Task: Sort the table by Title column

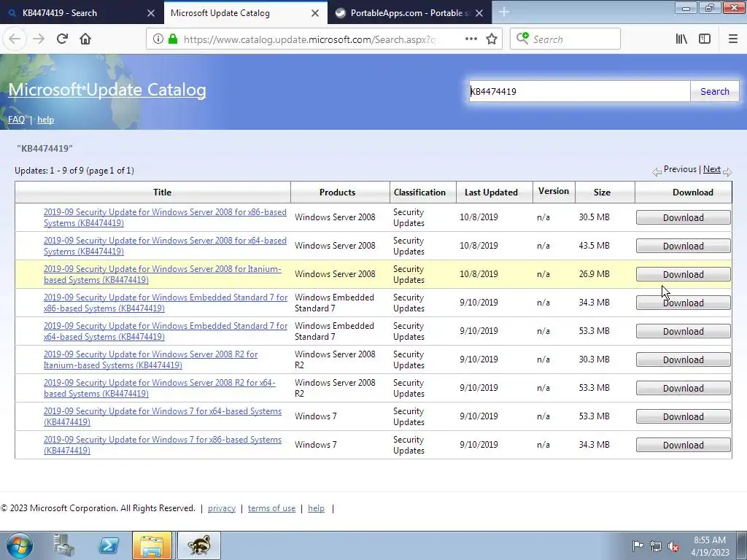Action: 162,192
